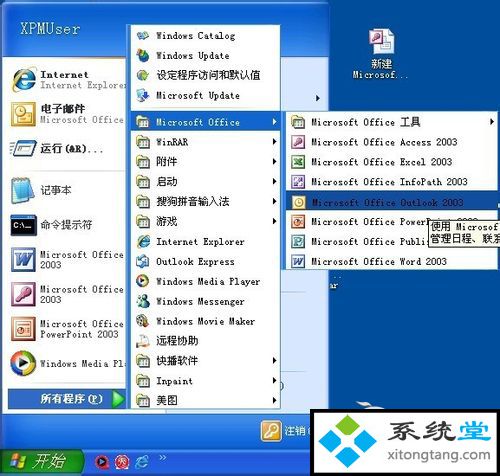This screenshot has width=500, height=476.
Task: Launch Microsoft Office Publisher icon
Action: click(x=298, y=241)
